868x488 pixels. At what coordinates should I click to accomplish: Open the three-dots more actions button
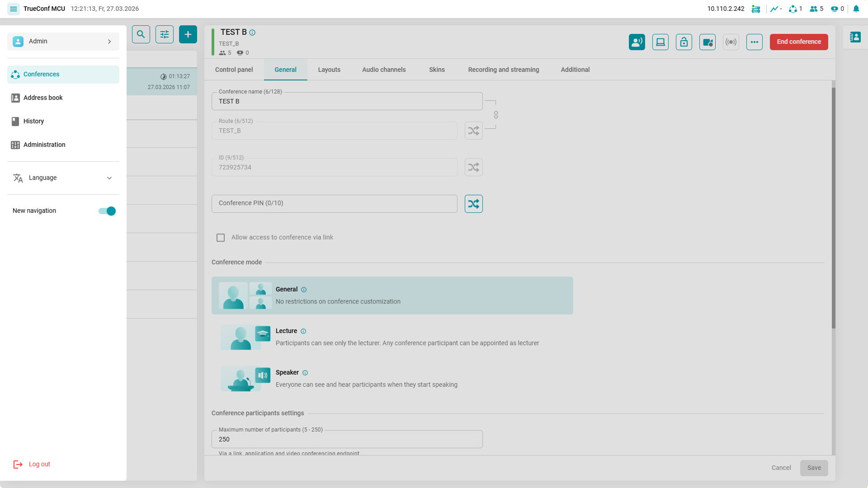coord(754,42)
